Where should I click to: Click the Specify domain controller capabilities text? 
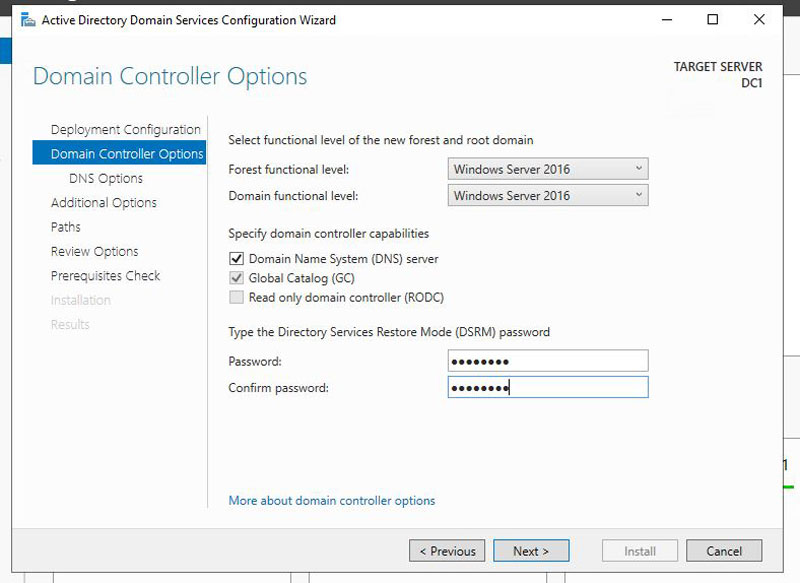tap(329, 234)
